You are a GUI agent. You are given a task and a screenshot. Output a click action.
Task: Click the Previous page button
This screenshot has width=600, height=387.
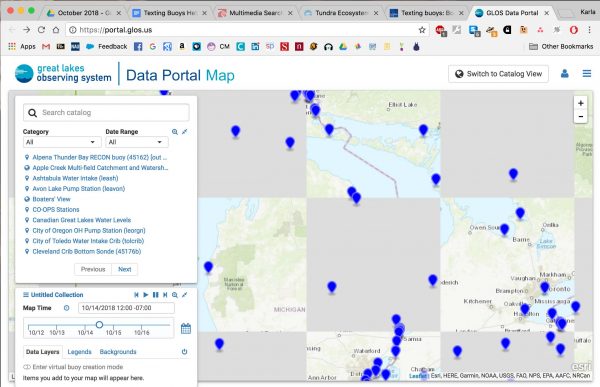[x=93, y=269]
